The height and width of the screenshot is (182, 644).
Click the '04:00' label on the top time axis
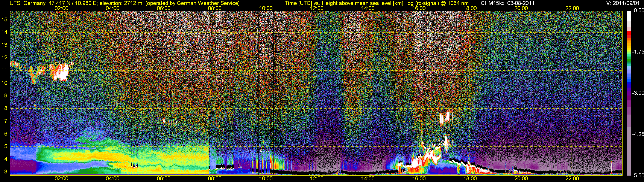112,8
